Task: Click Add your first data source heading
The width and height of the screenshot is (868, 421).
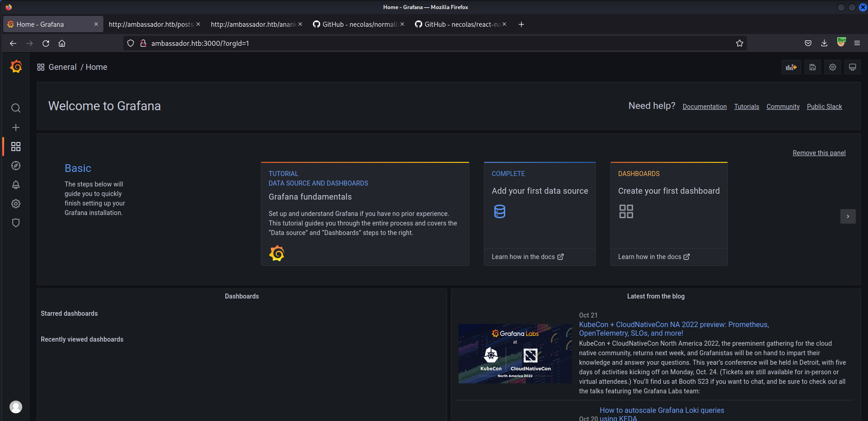Action: [540, 191]
